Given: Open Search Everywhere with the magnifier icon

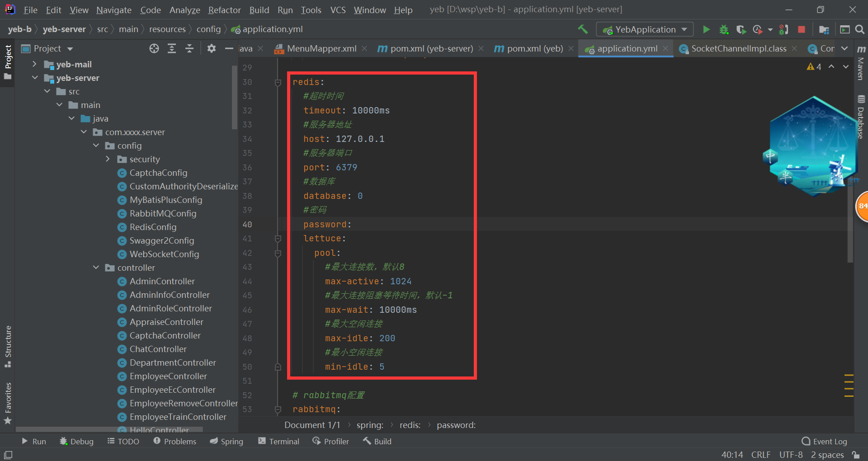Looking at the screenshot, I should (860, 29).
